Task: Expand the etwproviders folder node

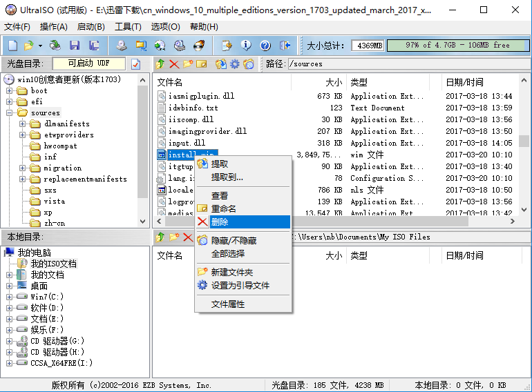Action: (22, 135)
